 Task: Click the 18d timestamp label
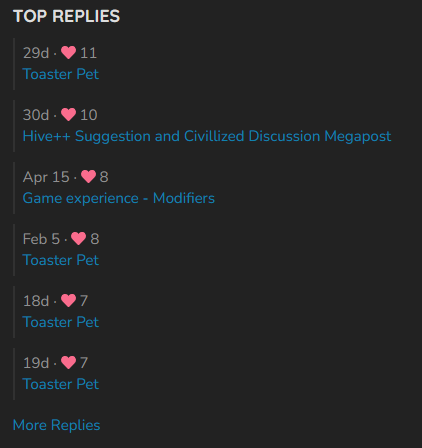pyautogui.click(x=36, y=301)
